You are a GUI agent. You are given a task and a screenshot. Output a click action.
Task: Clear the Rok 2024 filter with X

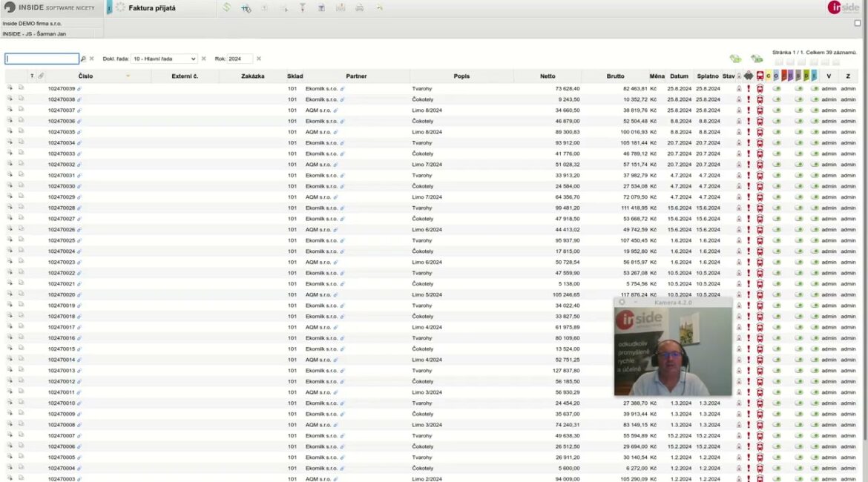259,59
